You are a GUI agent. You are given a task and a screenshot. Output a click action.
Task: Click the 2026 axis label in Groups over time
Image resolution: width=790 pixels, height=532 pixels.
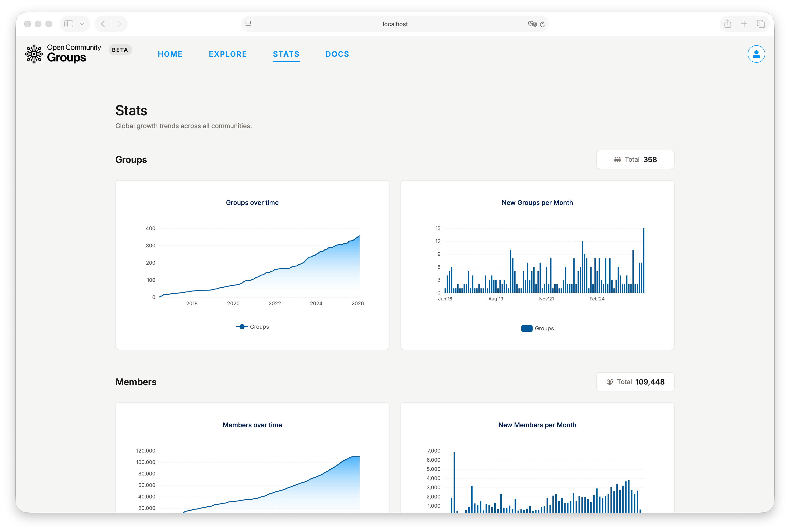[x=358, y=303]
